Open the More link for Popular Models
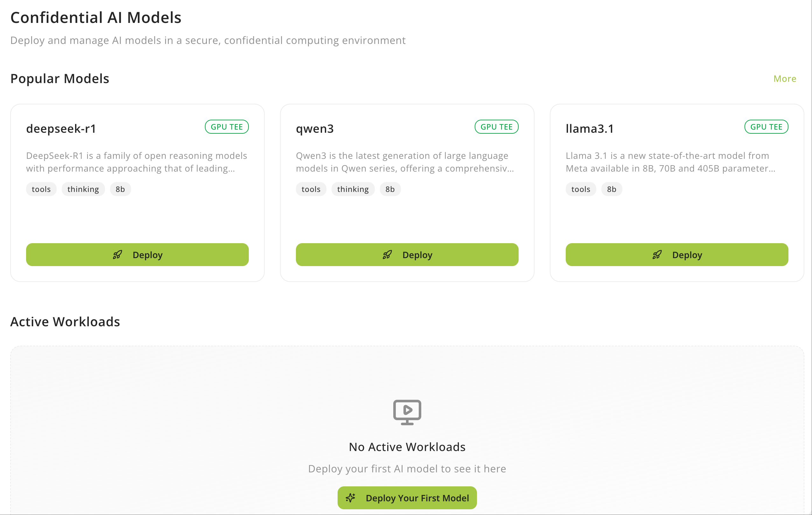Screen dimensions: 812x515 click(785, 79)
